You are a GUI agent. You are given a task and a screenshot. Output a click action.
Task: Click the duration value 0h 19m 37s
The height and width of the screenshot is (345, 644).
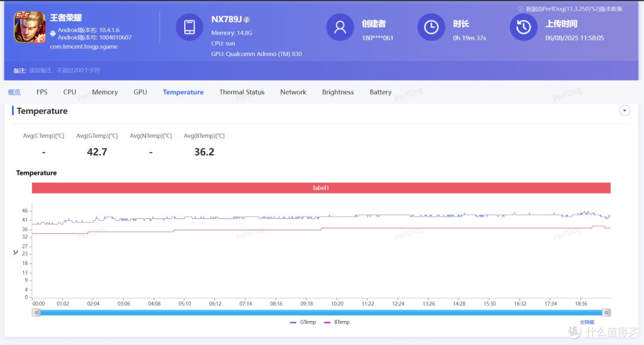point(469,38)
